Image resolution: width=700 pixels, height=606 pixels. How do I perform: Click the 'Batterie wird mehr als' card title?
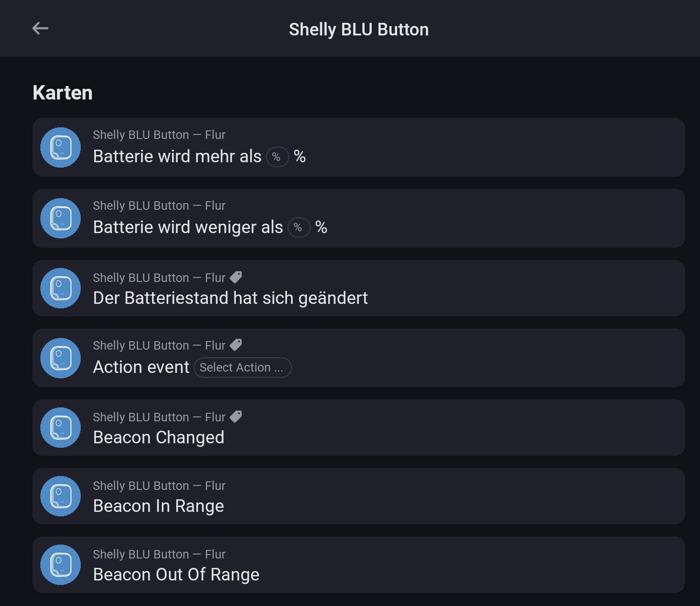pyautogui.click(x=177, y=156)
